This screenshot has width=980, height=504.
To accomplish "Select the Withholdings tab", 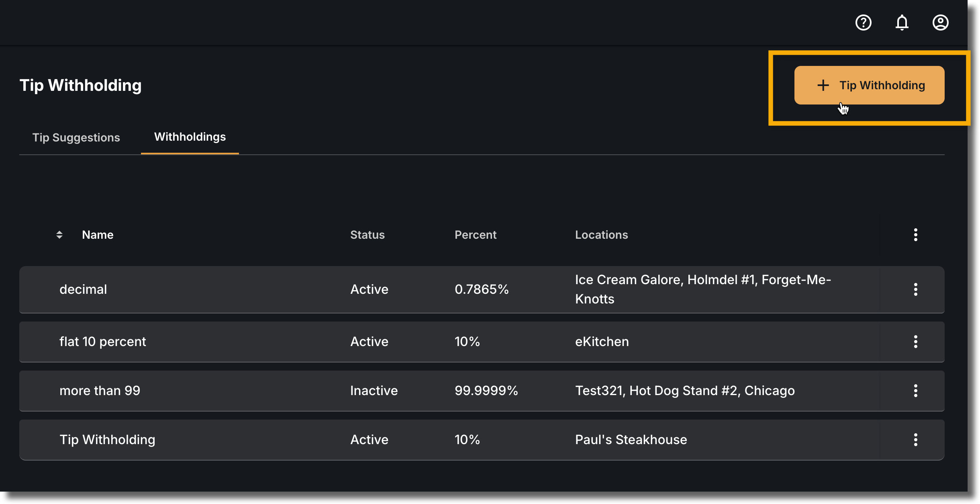I will tap(190, 137).
